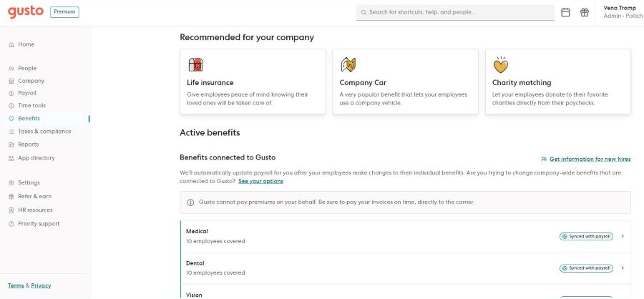Click the Charity matching heart icon
This screenshot has width=644, height=299.
click(501, 65)
